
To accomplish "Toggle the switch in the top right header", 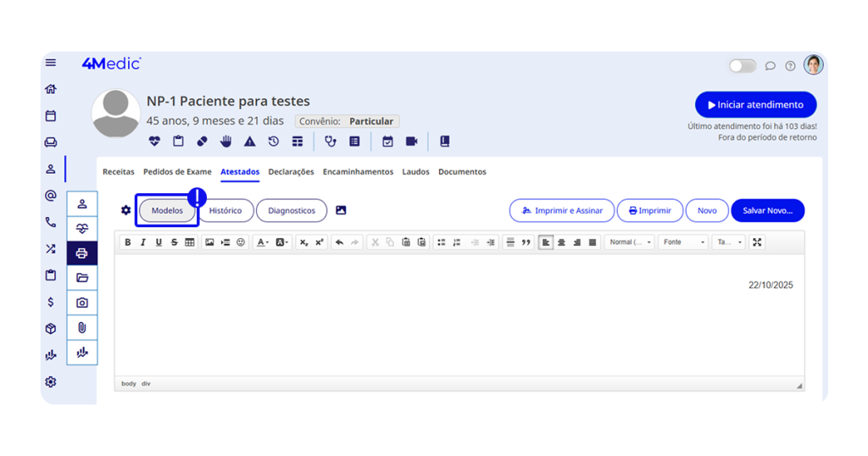I will click(743, 66).
